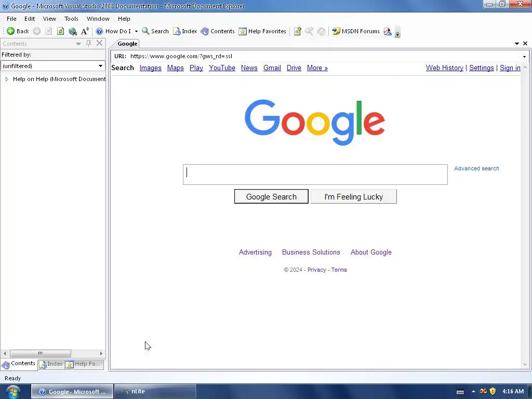This screenshot has width=532, height=399.
Task: Click the font size 'A' icon
Action: pos(85,31)
